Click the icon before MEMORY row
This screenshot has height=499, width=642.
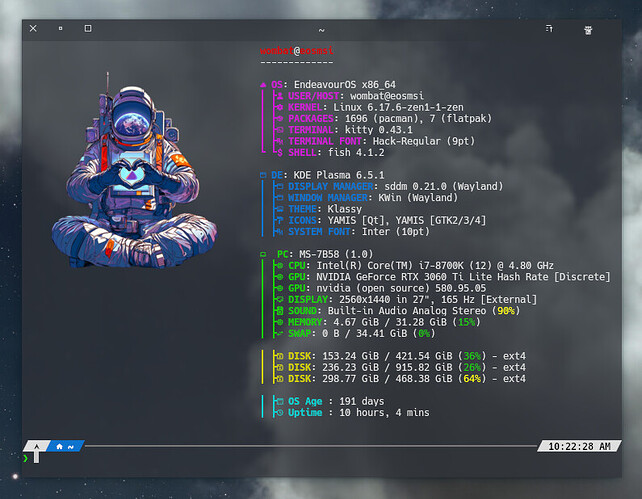280,322
